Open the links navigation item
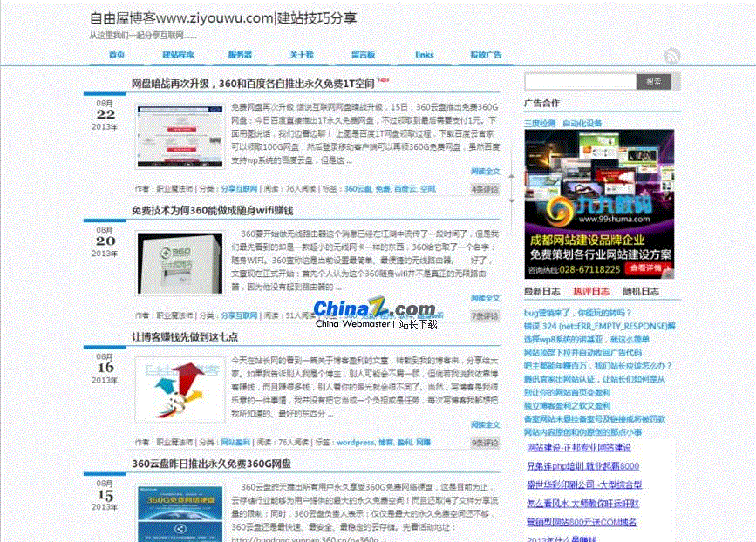The height and width of the screenshot is (542, 756). [425, 55]
